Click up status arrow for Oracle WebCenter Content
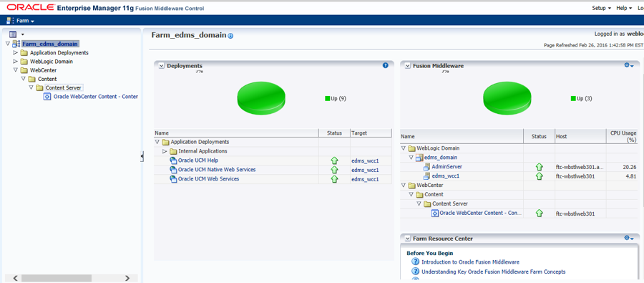 pos(540,214)
